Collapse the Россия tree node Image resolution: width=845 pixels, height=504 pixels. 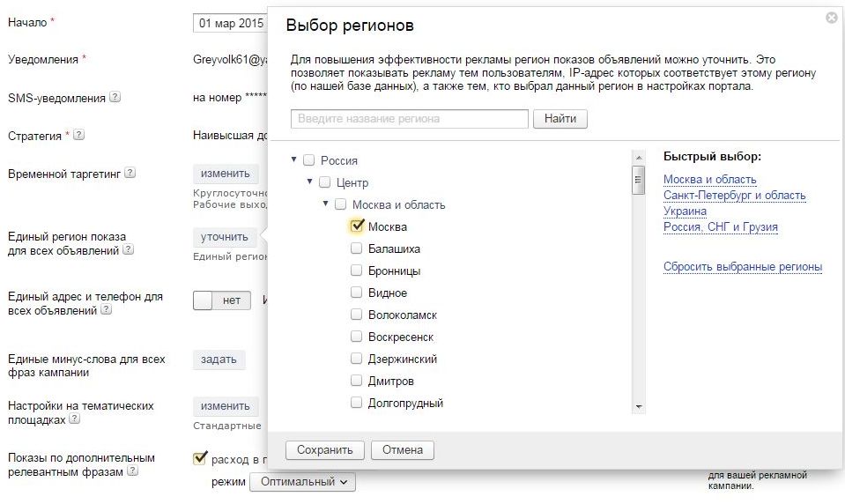pos(293,159)
